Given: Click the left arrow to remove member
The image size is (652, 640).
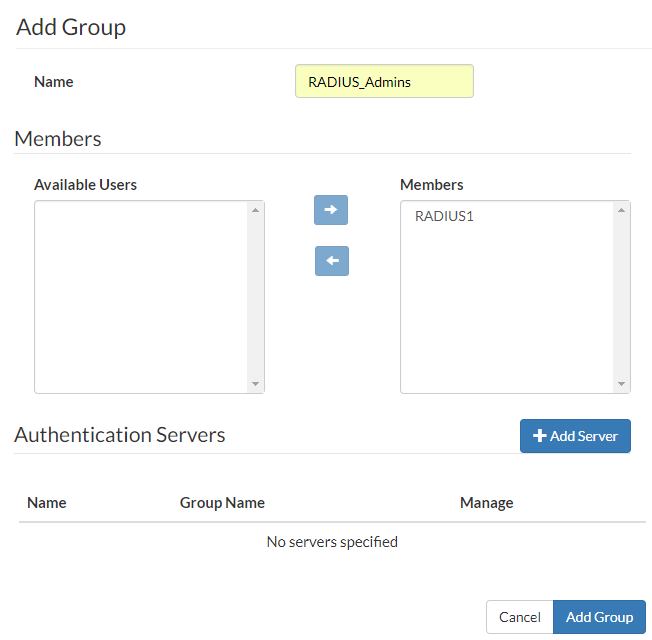Looking at the screenshot, I should 331,261.
